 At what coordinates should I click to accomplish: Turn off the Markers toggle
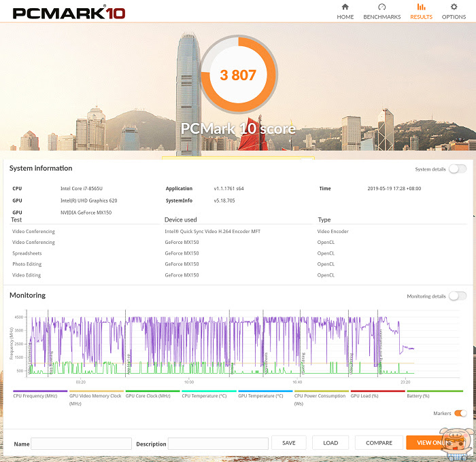(x=460, y=413)
